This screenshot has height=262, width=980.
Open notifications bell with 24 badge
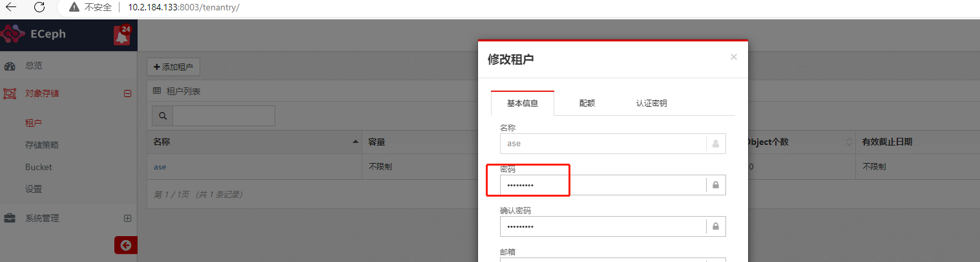click(x=121, y=36)
